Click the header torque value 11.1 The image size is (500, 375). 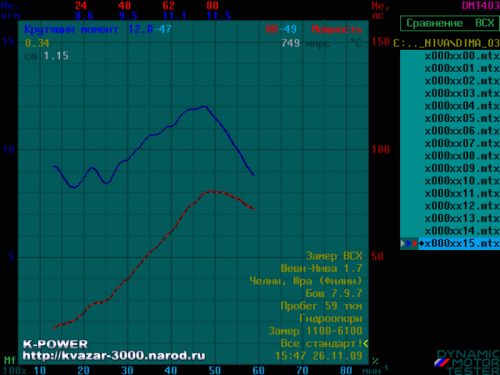(x=175, y=16)
